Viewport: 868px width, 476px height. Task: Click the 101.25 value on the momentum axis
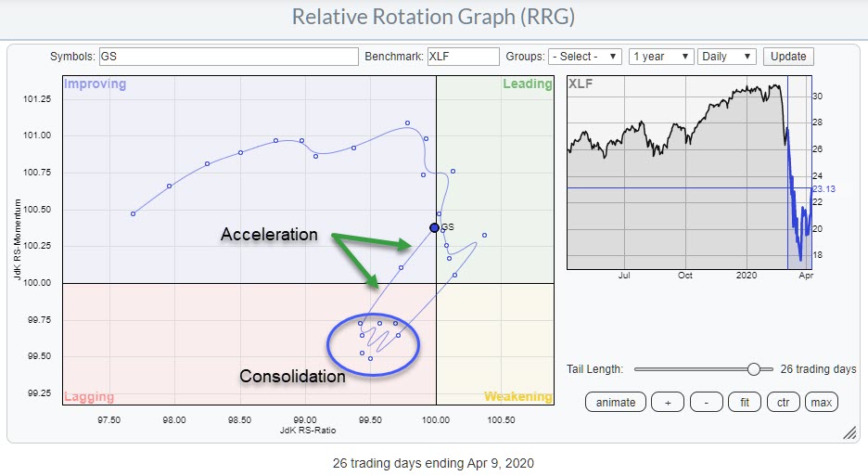coord(36,99)
